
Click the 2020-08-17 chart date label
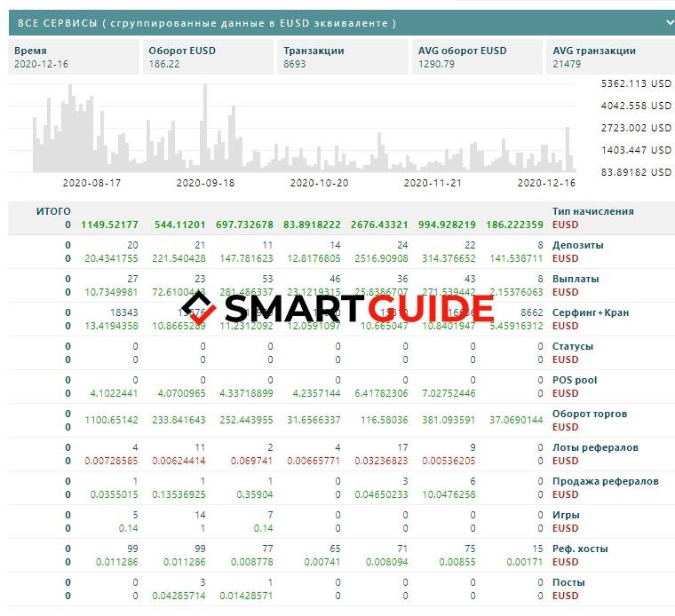tap(91, 183)
